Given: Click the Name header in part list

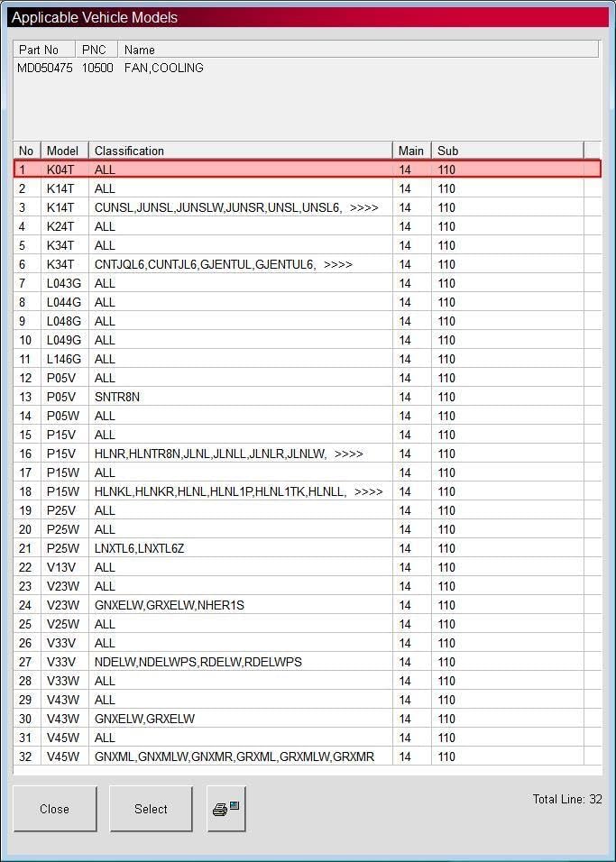Looking at the screenshot, I should [358, 50].
